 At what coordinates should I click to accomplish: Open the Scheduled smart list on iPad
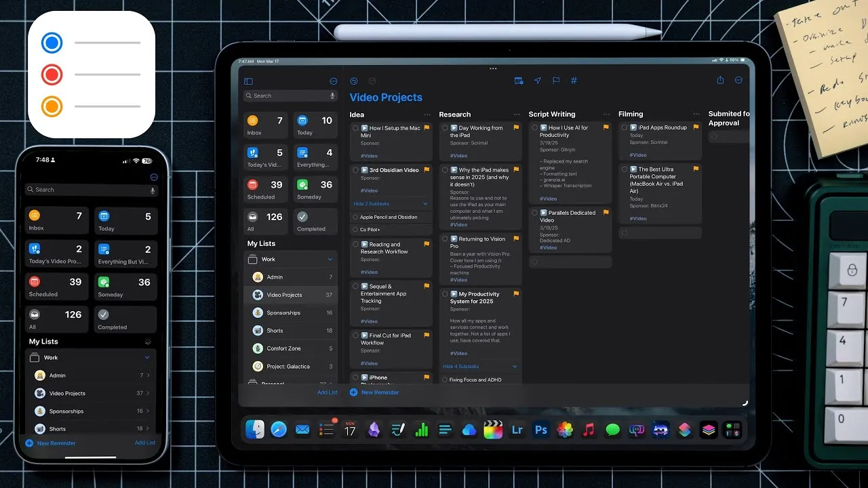pyautogui.click(x=266, y=189)
